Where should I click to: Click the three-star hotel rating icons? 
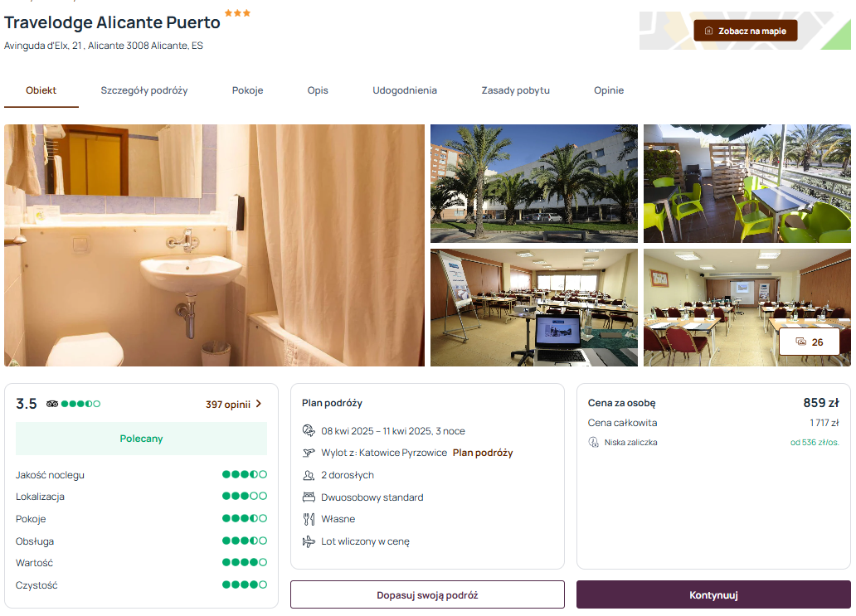point(237,13)
